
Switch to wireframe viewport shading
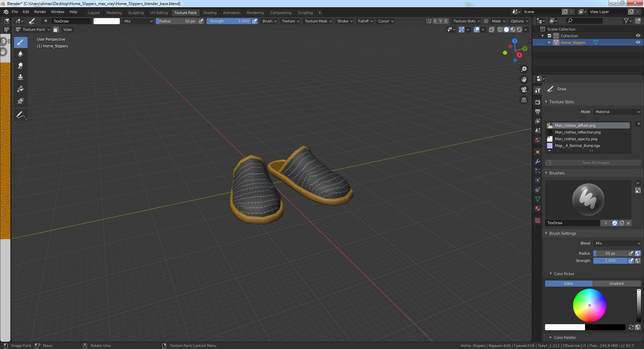point(500,30)
